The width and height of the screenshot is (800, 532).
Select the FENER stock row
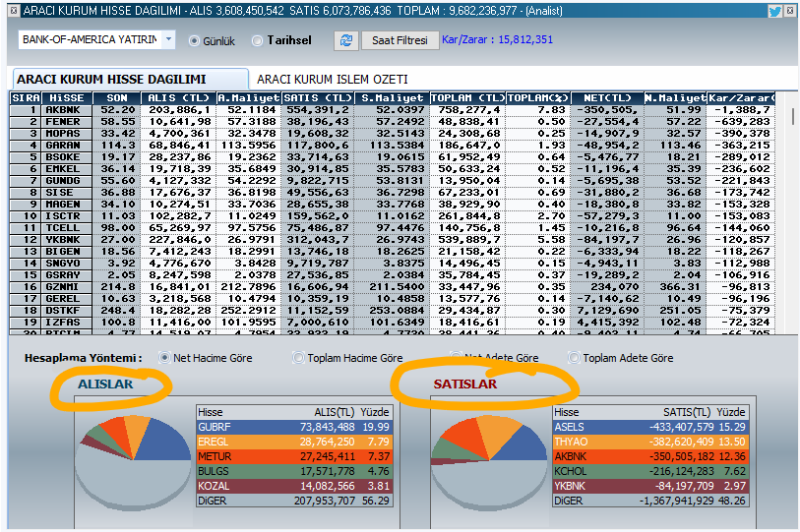pyautogui.click(x=393, y=121)
